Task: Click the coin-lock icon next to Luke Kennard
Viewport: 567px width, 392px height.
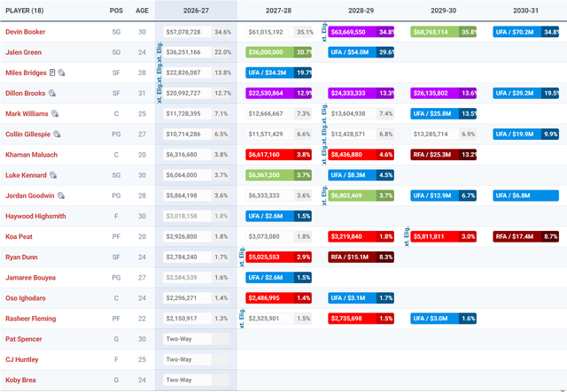Action: coord(53,175)
